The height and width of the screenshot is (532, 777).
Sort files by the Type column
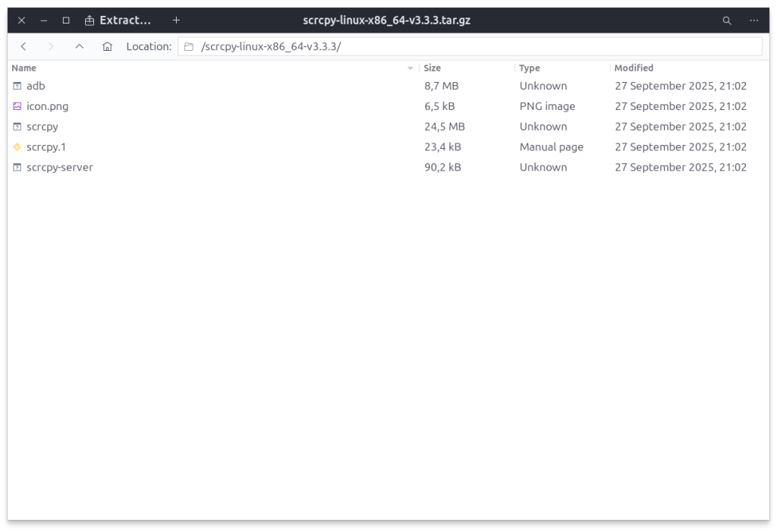[x=530, y=68]
